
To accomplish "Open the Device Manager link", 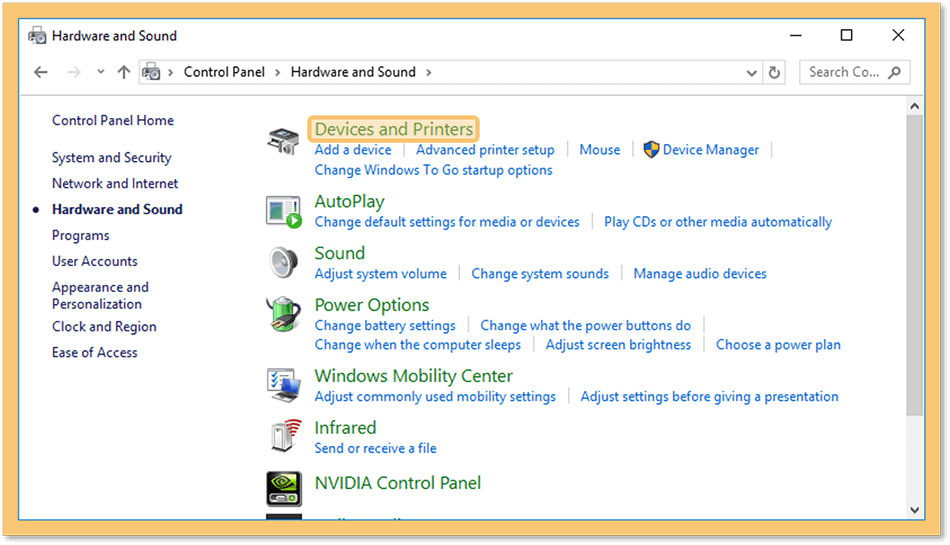I will (711, 150).
